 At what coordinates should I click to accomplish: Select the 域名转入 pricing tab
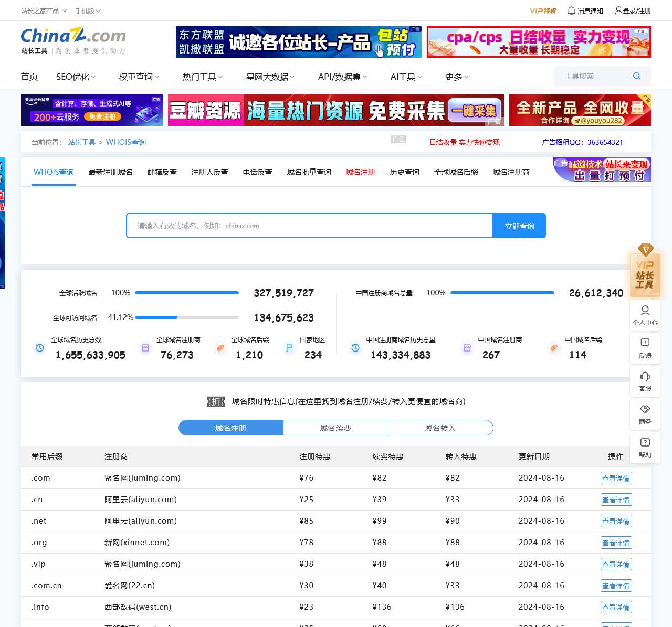(x=440, y=428)
